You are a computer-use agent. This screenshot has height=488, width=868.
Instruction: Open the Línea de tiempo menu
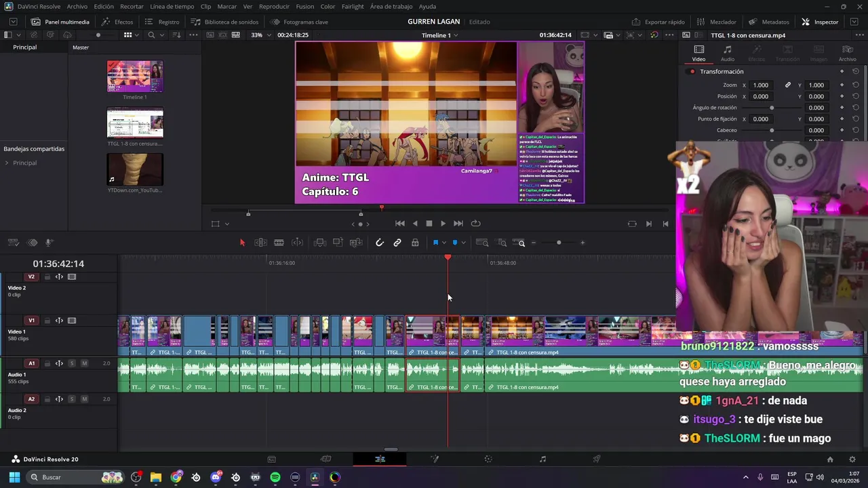(x=172, y=6)
